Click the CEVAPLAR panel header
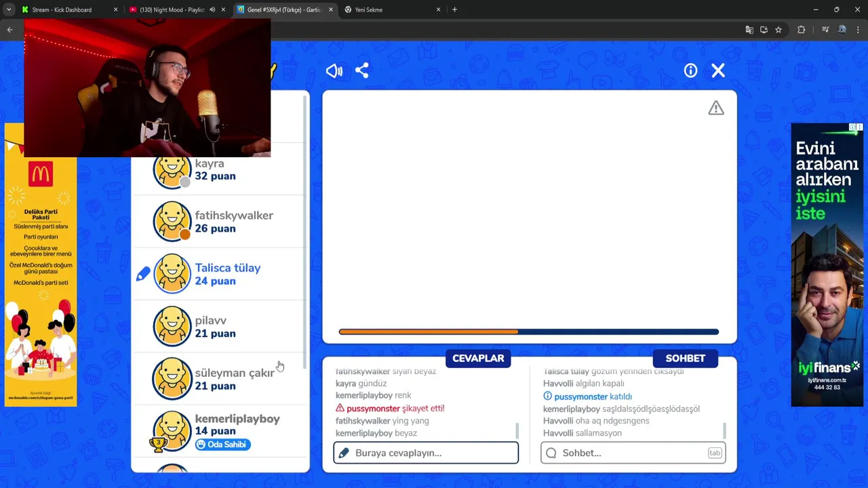The height and width of the screenshot is (488, 868). [x=478, y=359]
